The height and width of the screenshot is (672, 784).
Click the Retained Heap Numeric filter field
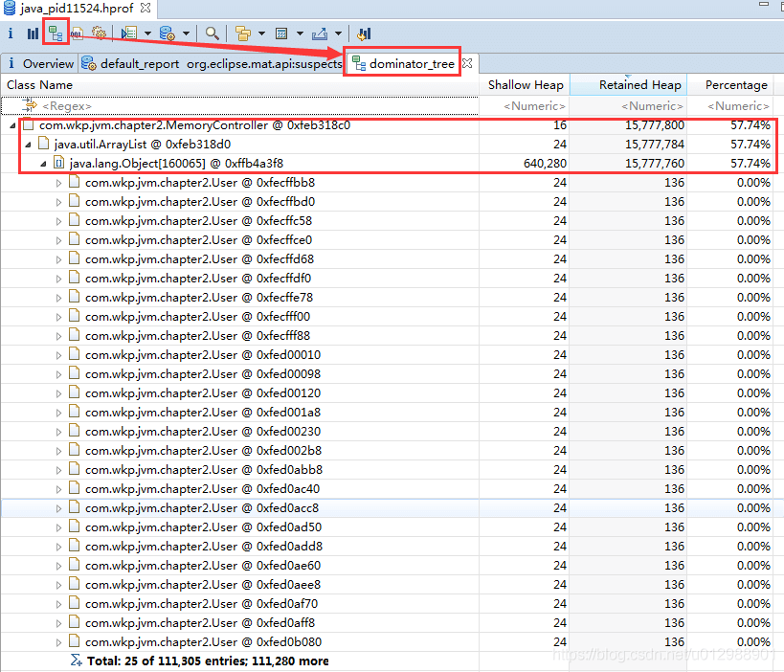628,106
